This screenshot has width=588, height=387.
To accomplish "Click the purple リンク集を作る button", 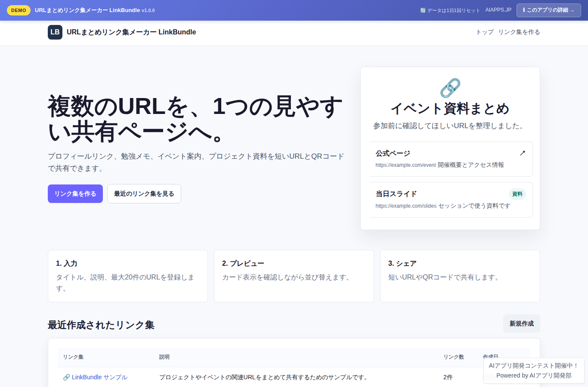I will pyautogui.click(x=75, y=193).
